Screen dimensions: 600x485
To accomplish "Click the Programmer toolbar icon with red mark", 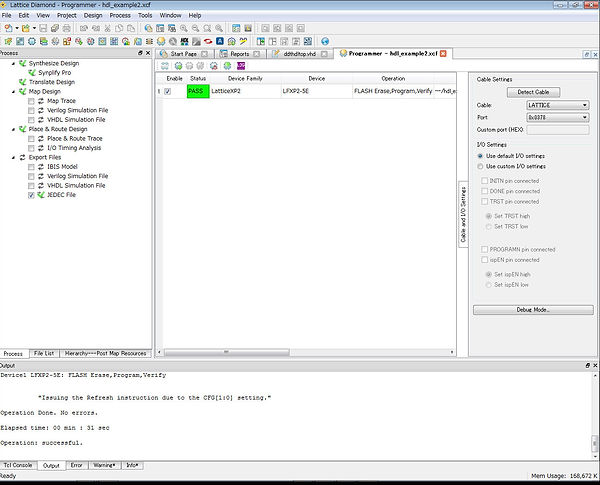I will point(214,66).
